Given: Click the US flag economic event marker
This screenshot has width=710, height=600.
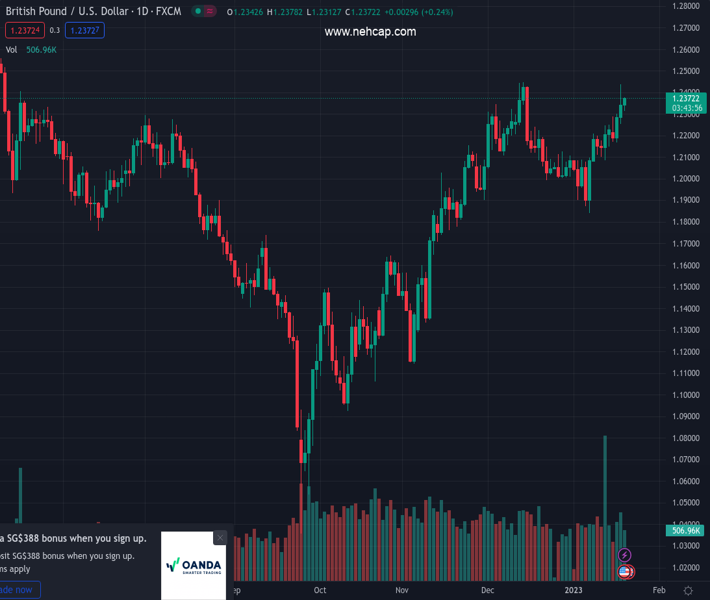Looking at the screenshot, I should click(626, 572).
